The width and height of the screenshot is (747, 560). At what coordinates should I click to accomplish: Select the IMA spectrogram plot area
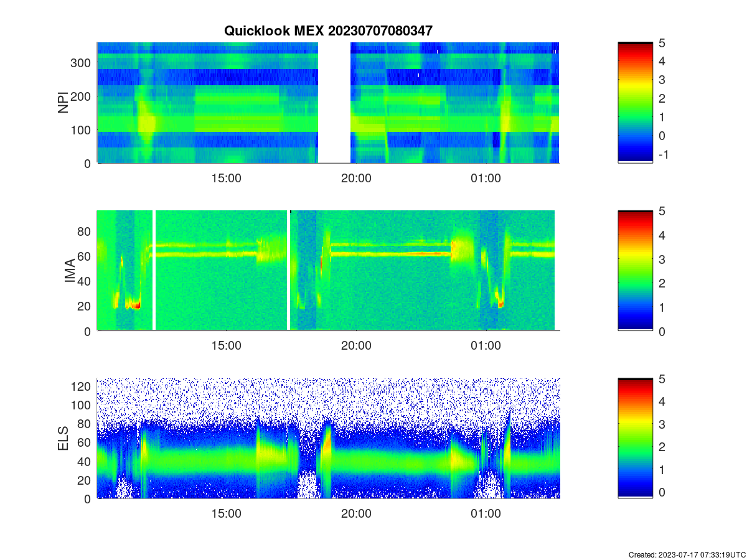click(x=328, y=271)
